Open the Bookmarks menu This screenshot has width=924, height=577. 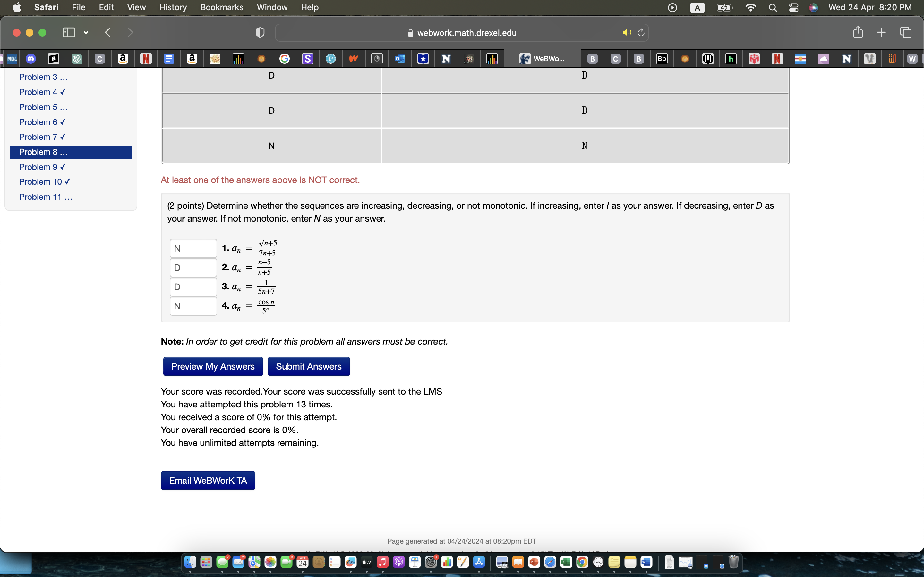pyautogui.click(x=221, y=7)
